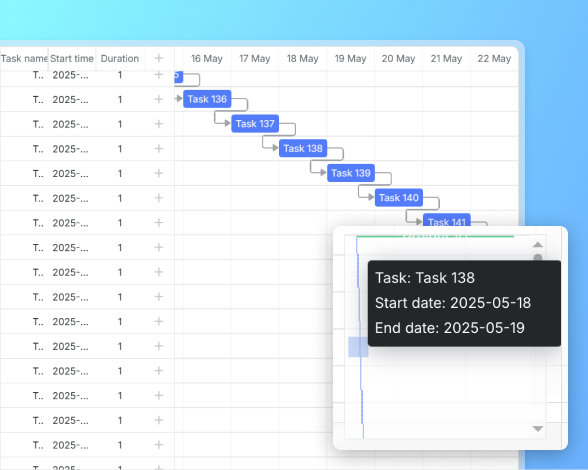588x470 pixels.
Task: Select the Task 141 bar in timeline
Action: (x=447, y=220)
